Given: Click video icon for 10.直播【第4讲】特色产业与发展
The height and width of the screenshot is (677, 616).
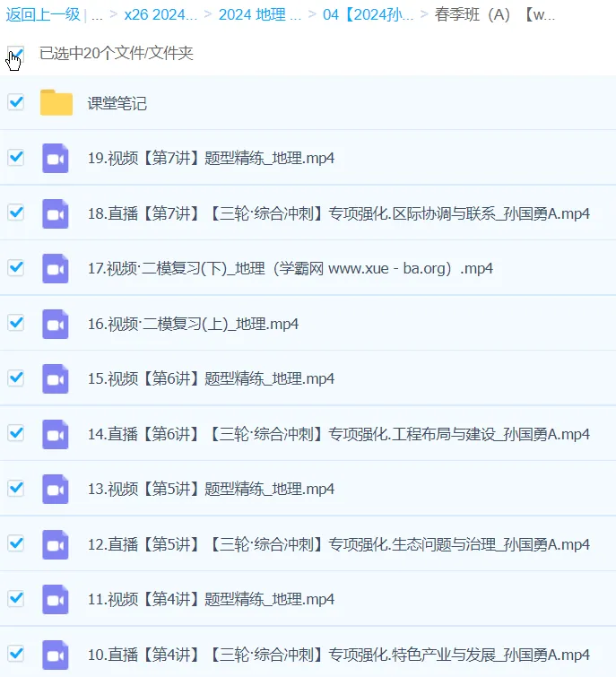Looking at the screenshot, I should pyautogui.click(x=56, y=654).
